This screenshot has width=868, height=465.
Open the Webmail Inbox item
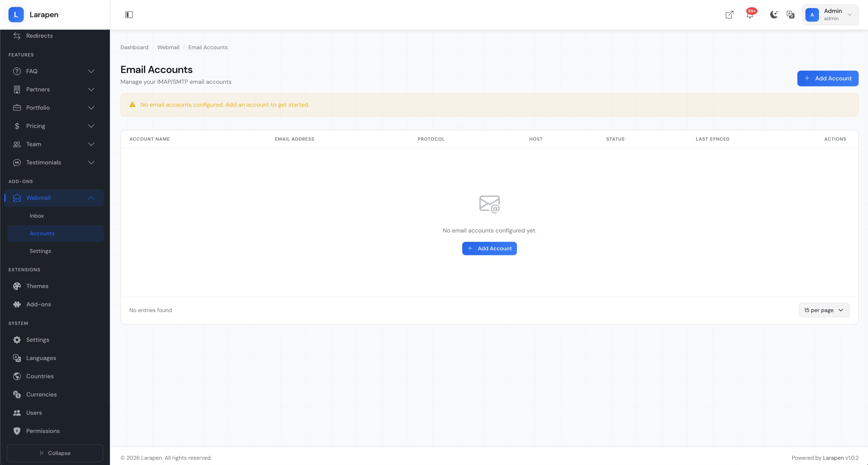click(37, 216)
